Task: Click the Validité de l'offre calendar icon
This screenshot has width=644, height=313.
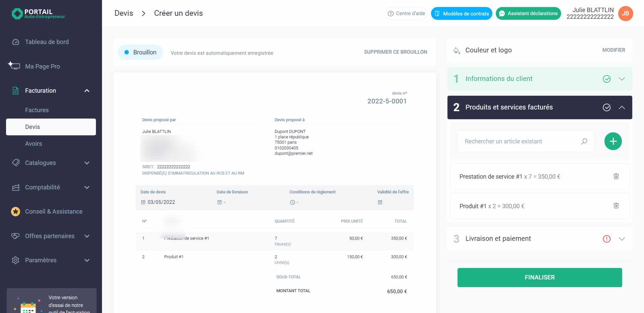Action: point(380,203)
